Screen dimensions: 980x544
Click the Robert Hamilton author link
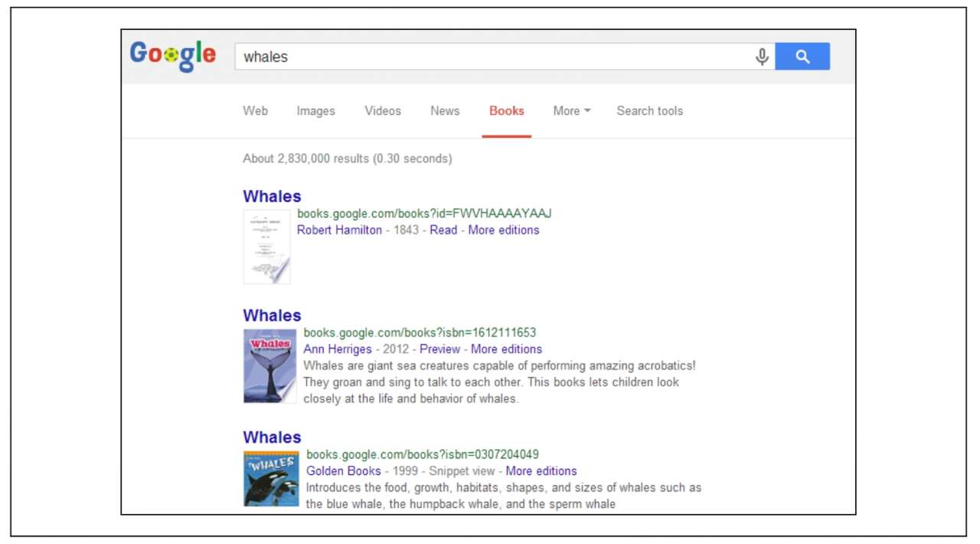[339, 230]
